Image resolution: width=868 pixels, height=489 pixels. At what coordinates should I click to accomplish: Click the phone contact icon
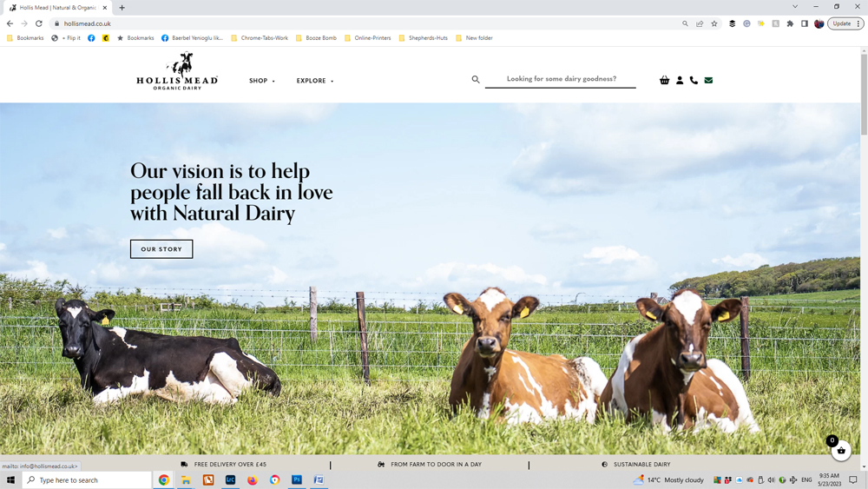(694, 80)
